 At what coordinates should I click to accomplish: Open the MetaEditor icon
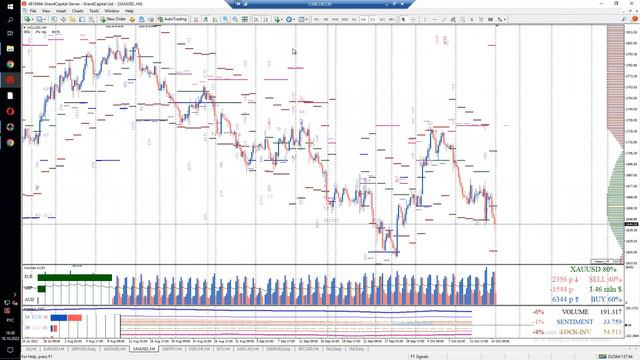[x=132, y=19]
